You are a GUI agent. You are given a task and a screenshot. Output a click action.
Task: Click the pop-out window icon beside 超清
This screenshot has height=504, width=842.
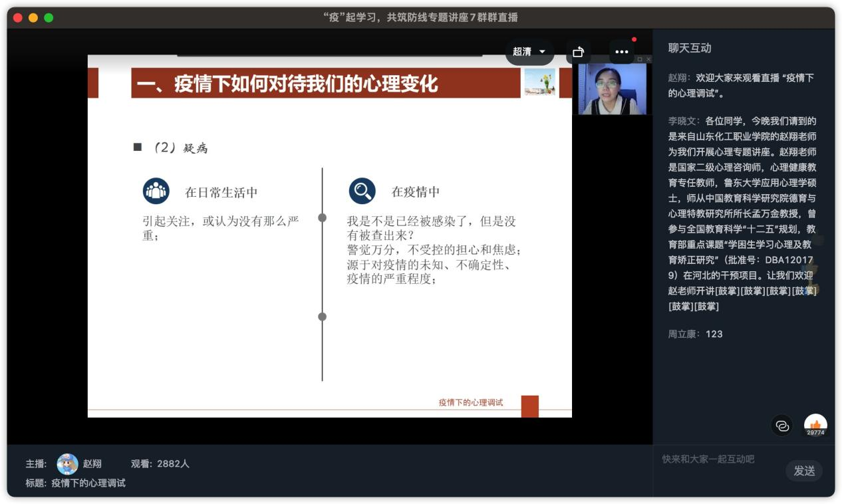tap(578, 52)
